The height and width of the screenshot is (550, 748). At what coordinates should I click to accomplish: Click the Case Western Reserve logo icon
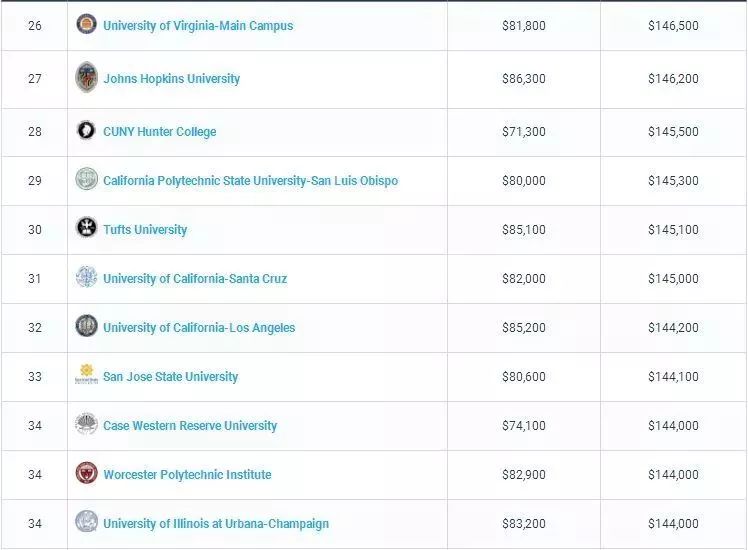tap(87, 425)
